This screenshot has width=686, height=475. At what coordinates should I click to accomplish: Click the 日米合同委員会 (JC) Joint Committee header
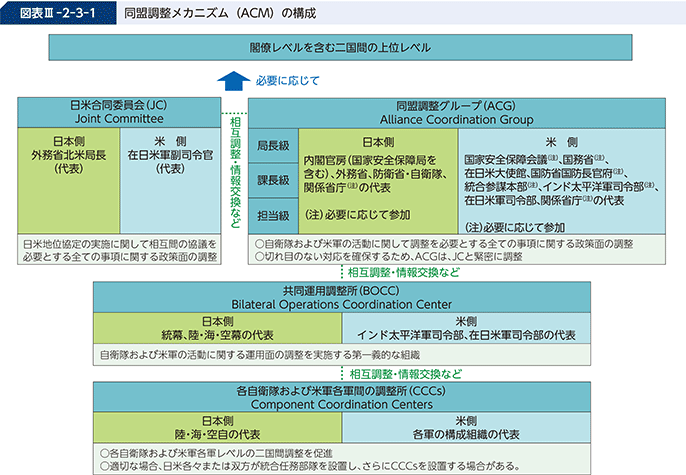click(122, 110)
